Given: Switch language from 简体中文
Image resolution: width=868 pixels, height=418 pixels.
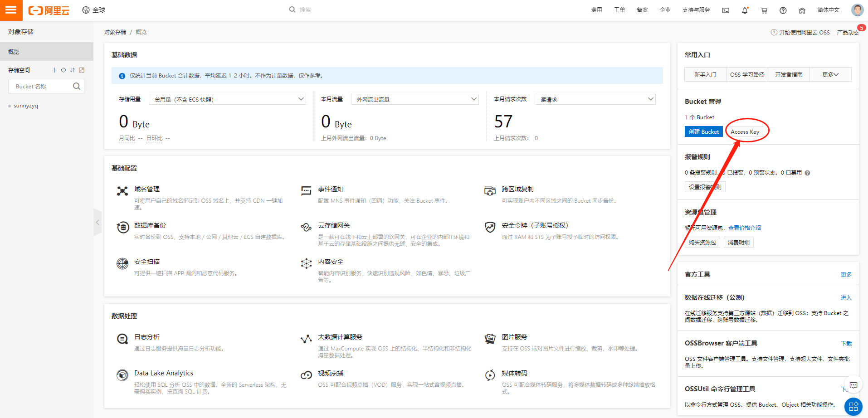Looking at the screenshot, I should 829,10.
